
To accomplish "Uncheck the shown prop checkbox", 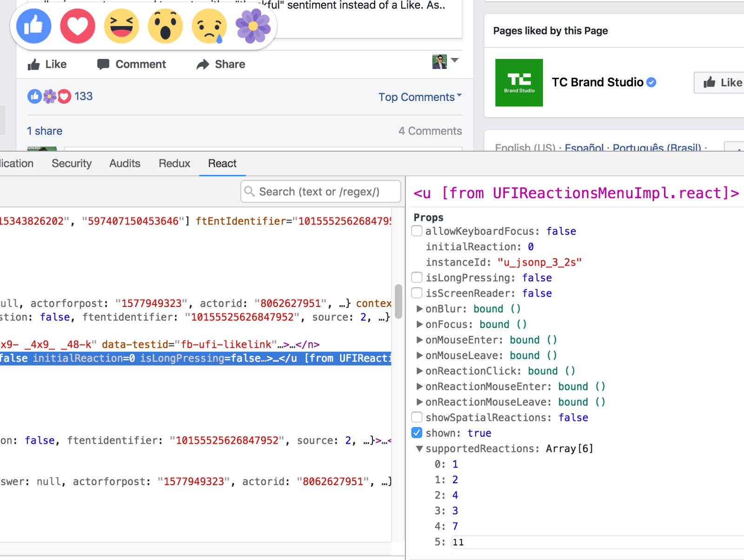I will click(417, 433).
